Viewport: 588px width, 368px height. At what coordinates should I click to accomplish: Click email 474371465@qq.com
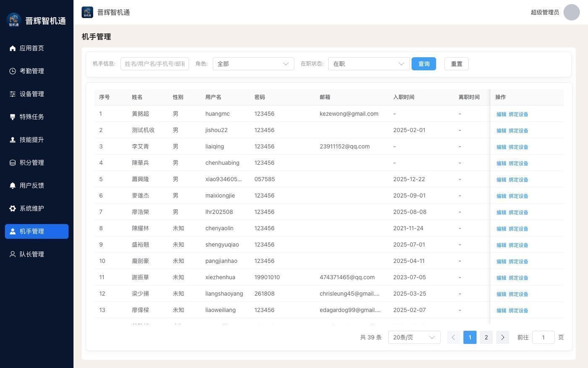tap(347, 278)
